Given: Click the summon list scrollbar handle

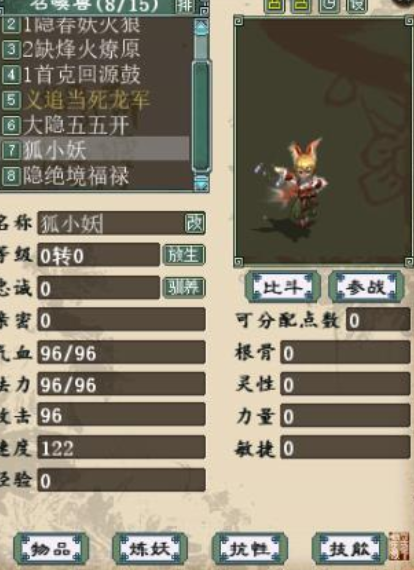Looking at the screenshot, I should [x=201, y=116].
